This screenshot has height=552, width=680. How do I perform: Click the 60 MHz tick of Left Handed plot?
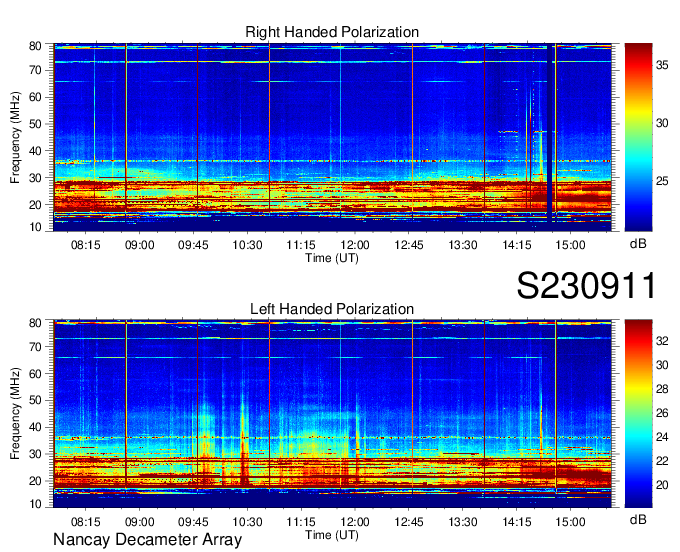point(35,373)
